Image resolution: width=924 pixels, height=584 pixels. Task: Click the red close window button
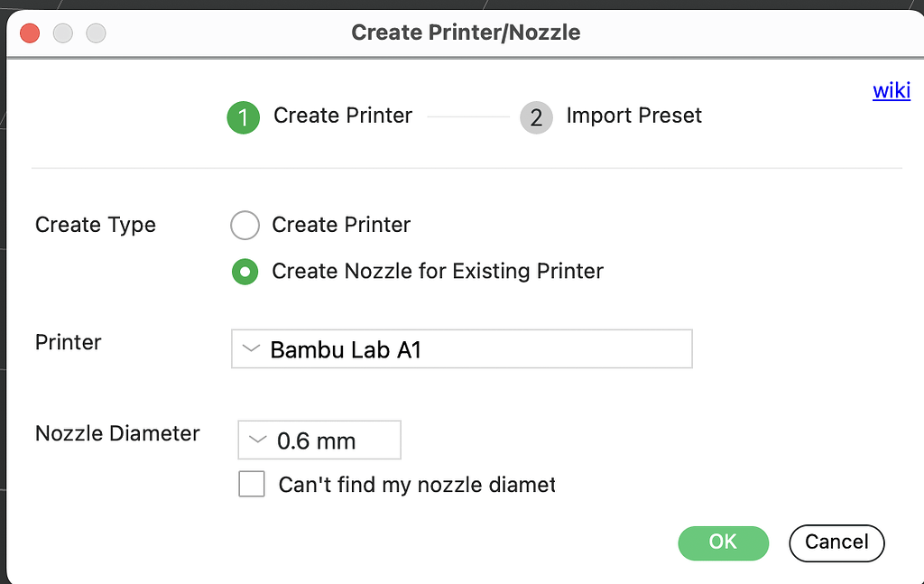click(x=30, y=33)
